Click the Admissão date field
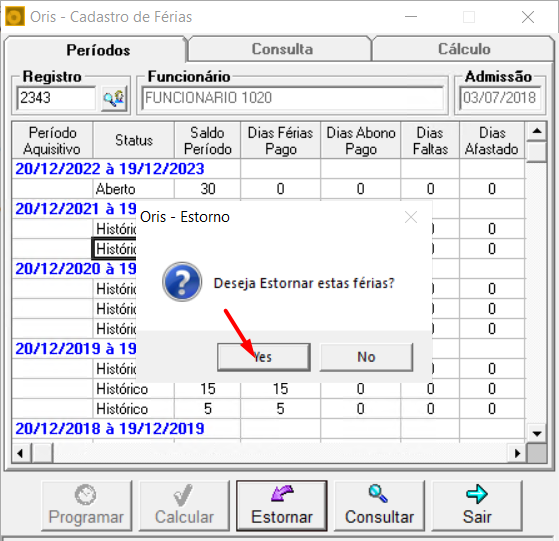The image size is (559, 541). coord(500,98)
